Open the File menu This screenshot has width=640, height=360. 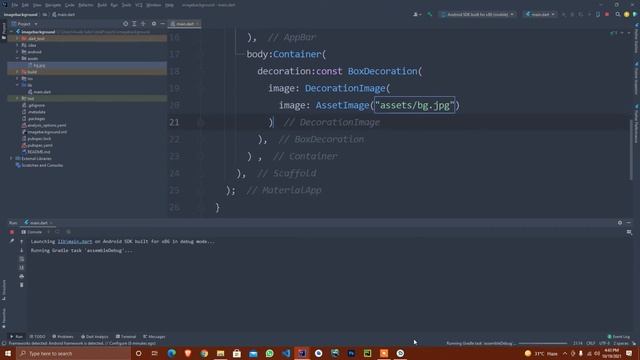point(15,5)
